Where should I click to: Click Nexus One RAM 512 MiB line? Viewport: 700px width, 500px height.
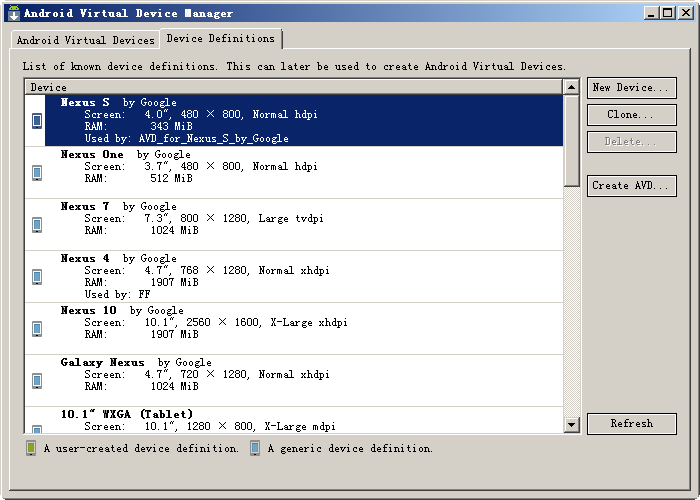[x=138, y=179]
